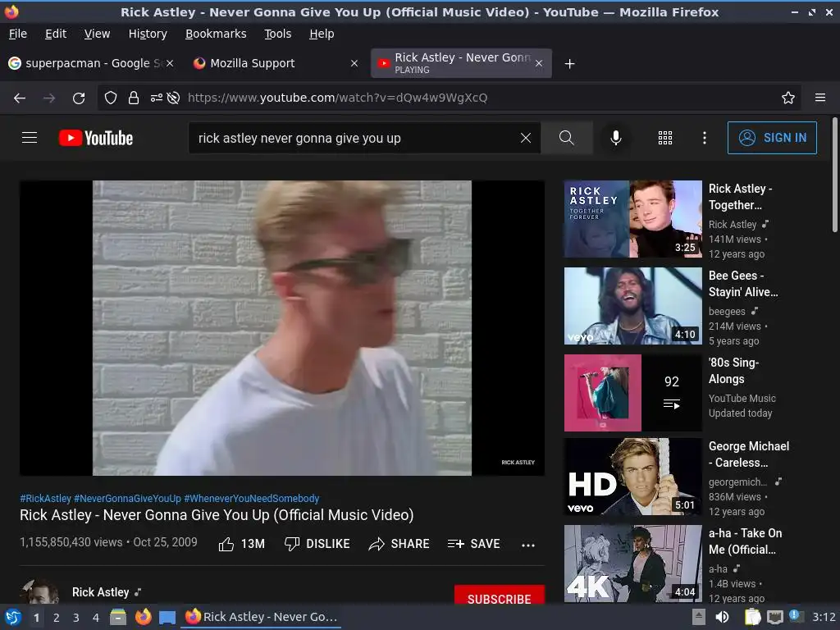Viewport: 840px width, 630px height.
Task: Open YouTube settings three-dot menu
Action: (x=705, y=138)
